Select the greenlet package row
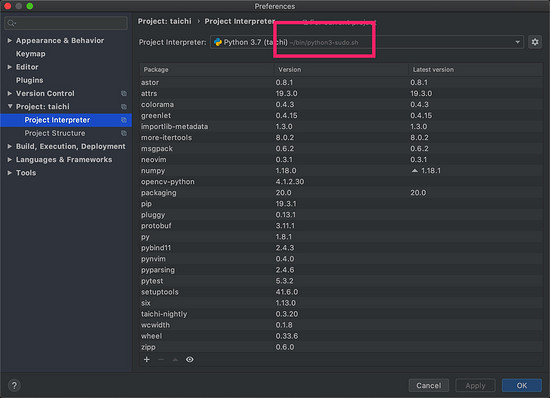Screen dimensions: 550x398 (x=341, y=116)
